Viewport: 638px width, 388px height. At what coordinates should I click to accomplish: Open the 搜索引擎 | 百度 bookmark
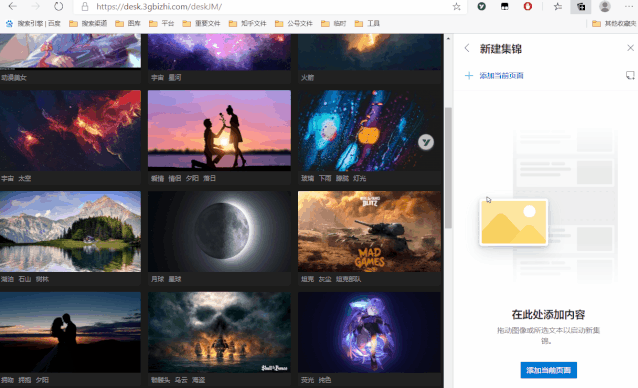tap(33, 24)
